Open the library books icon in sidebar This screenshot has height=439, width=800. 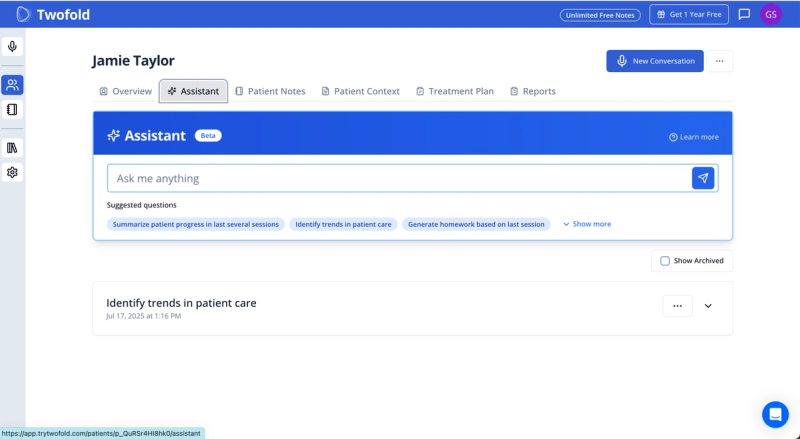click(12, 148)
